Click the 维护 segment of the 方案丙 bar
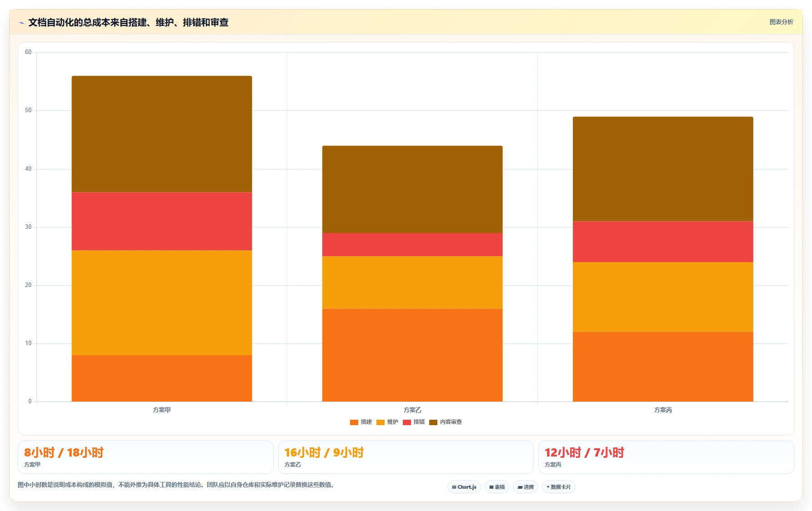 point(663,297)
